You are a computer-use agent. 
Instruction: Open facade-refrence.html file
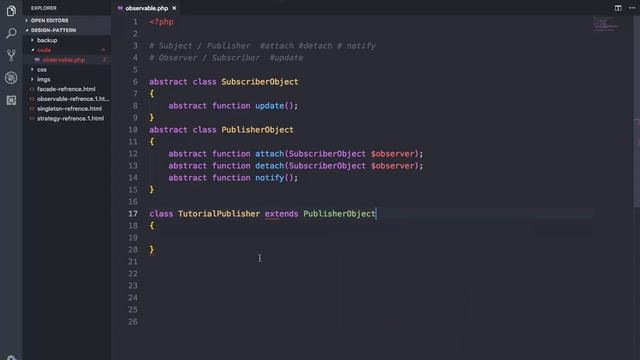click(66, 89)
